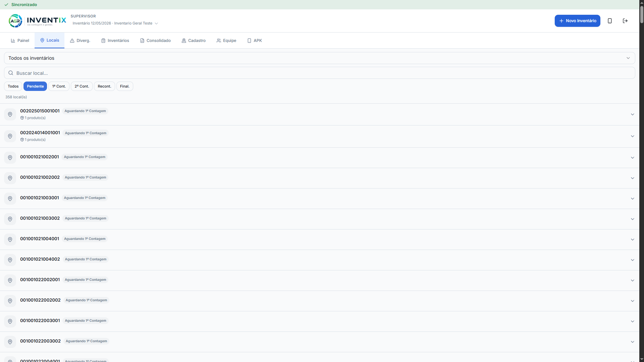Click the pin icon for 001001022002001

point(10,280)
